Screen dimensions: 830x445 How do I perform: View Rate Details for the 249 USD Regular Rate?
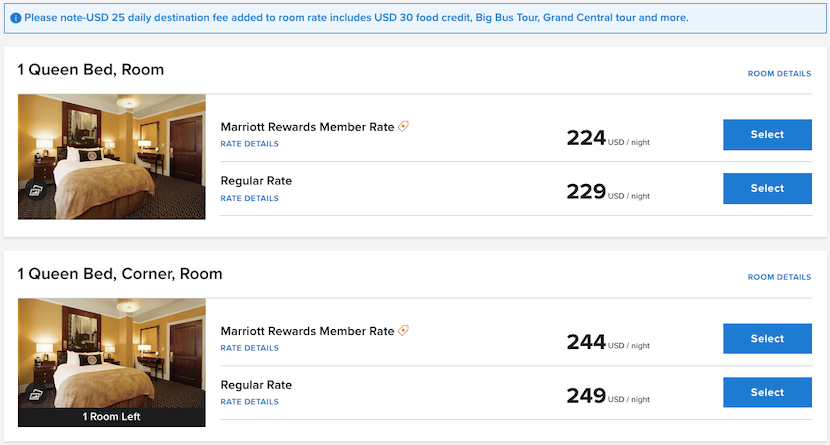coord(249,402)
